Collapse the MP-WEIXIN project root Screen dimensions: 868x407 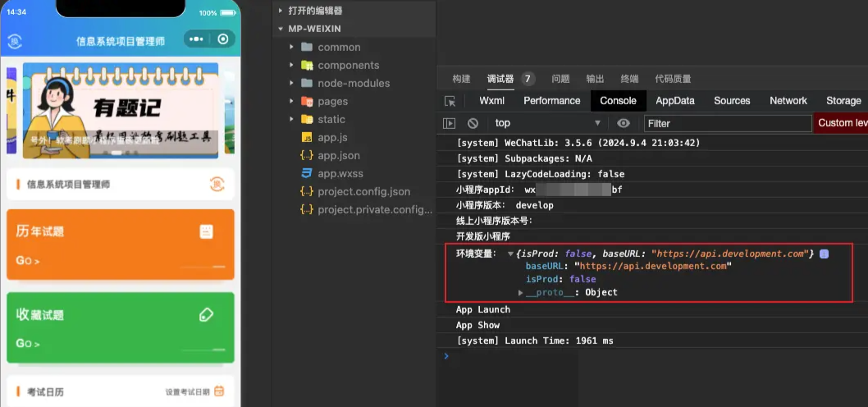[281, 28]
